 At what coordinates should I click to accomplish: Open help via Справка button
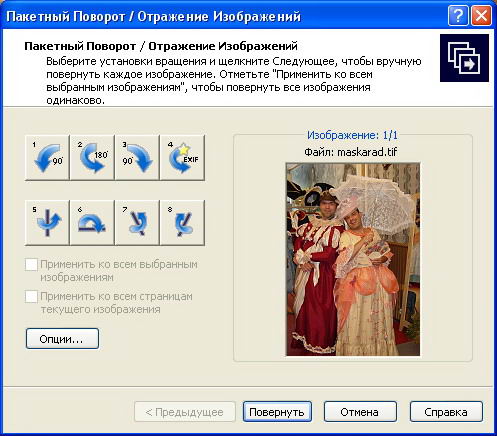(446, 412)
